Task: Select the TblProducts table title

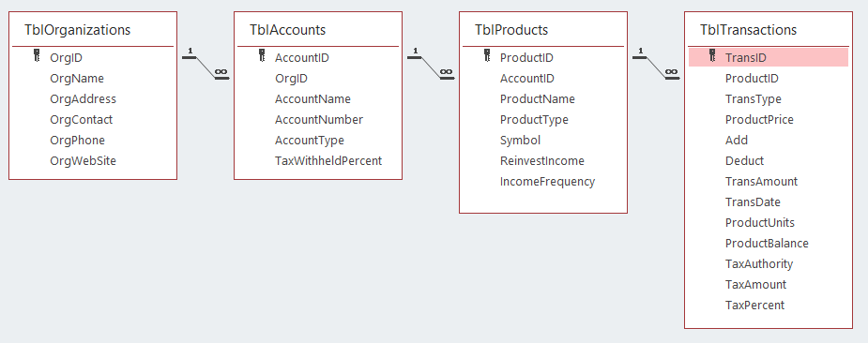Action: point(511,30)
